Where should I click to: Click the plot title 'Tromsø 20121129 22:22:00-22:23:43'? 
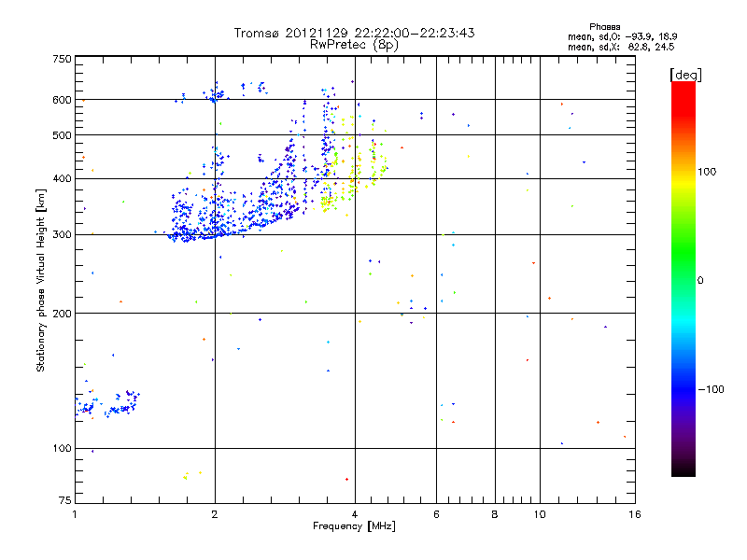point(354,33)
